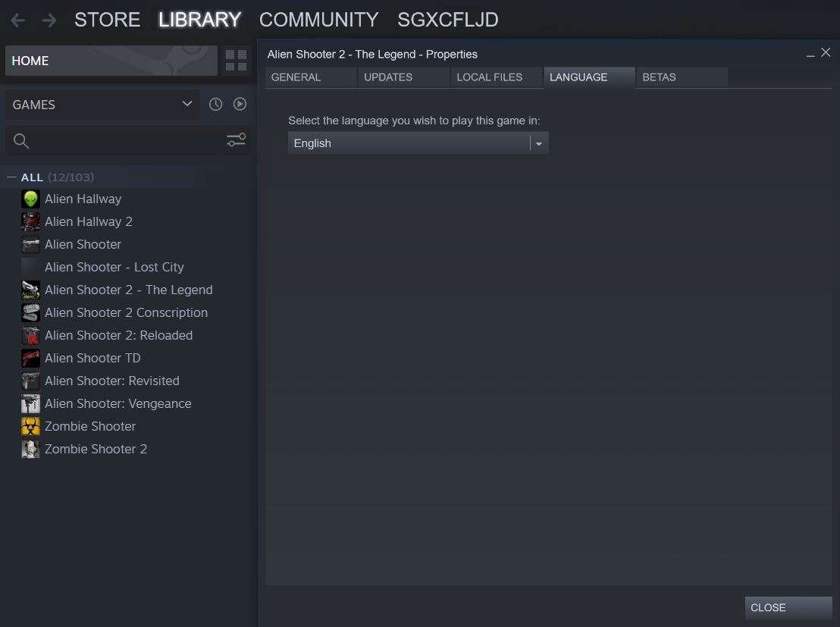Switch to the BETAS tab
The width and height of the screenshot is (840, 627).
682,77
